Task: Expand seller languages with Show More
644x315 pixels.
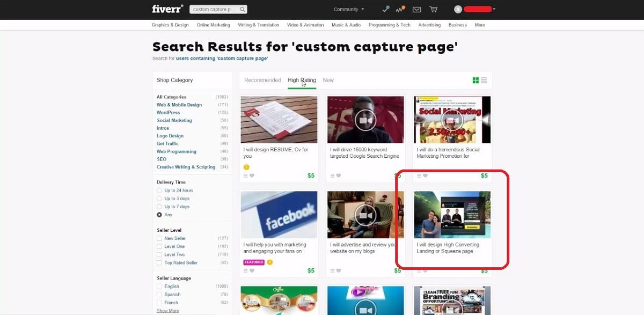Action: 167,310
